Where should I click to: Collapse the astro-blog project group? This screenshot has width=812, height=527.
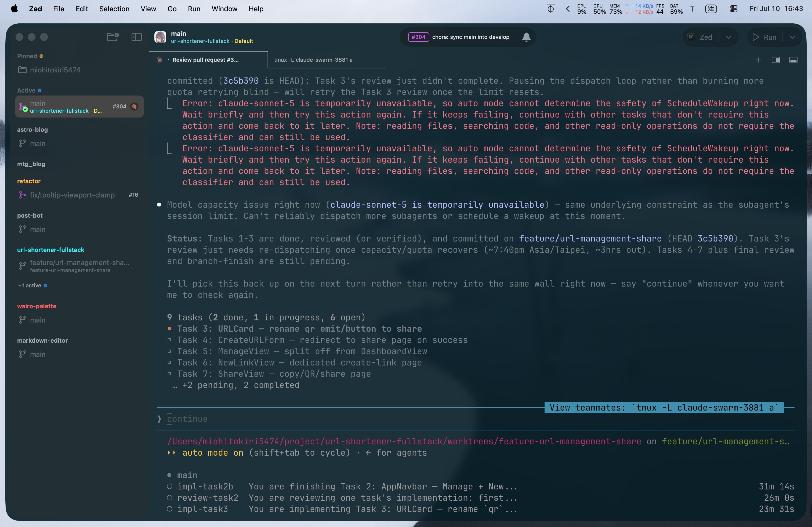pos(32,130)
